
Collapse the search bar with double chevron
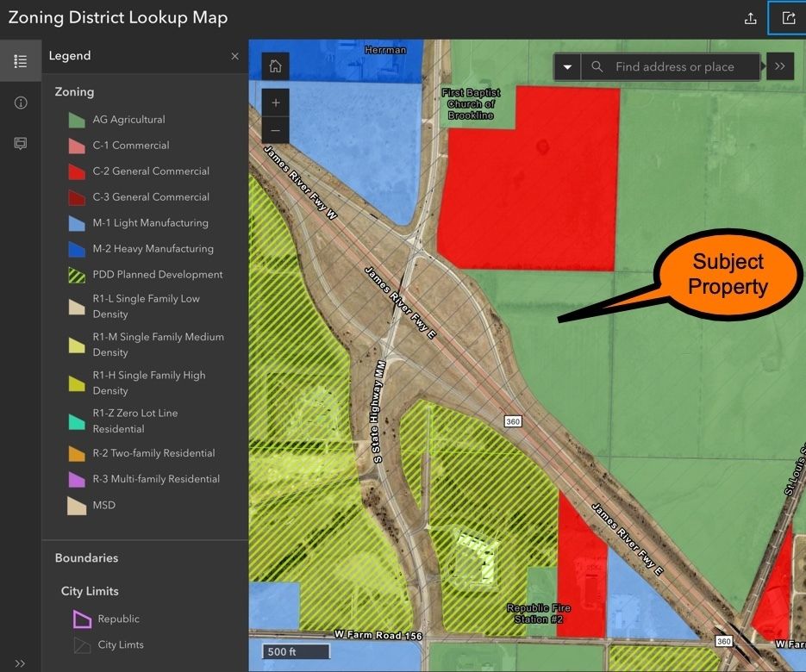click(x=779, y=66)
